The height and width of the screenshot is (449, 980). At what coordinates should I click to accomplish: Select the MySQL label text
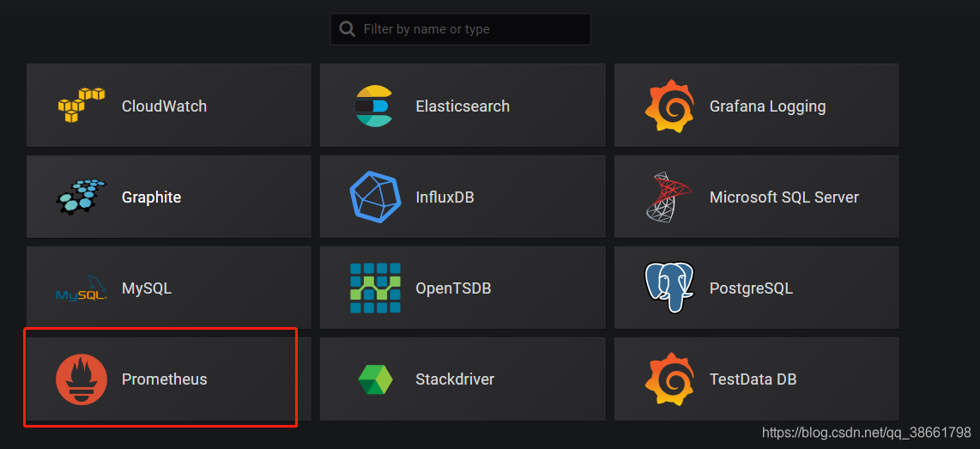coord(147,289)
